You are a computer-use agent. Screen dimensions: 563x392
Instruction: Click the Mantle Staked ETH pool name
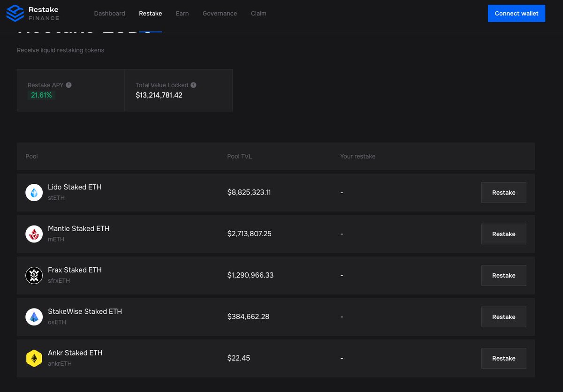79,229
